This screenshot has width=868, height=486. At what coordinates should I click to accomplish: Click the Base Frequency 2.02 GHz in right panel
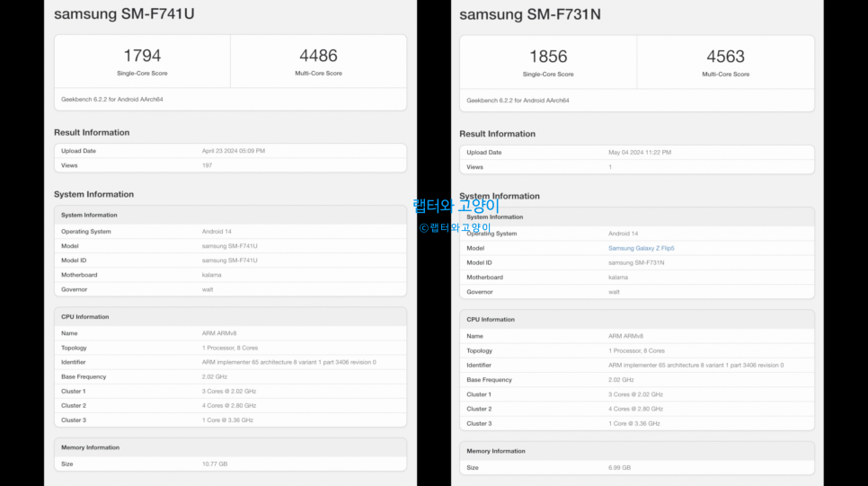click(x=621, y=380)
